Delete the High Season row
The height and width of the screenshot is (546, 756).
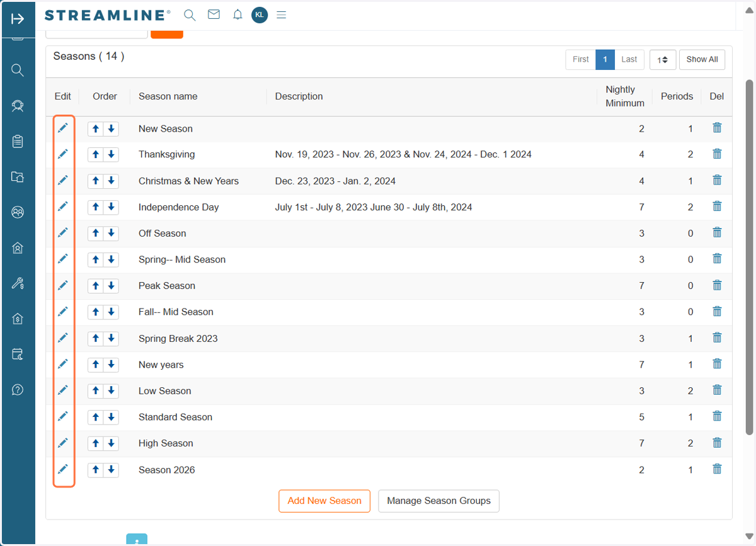pyautogui.click(x=717, y=443)
